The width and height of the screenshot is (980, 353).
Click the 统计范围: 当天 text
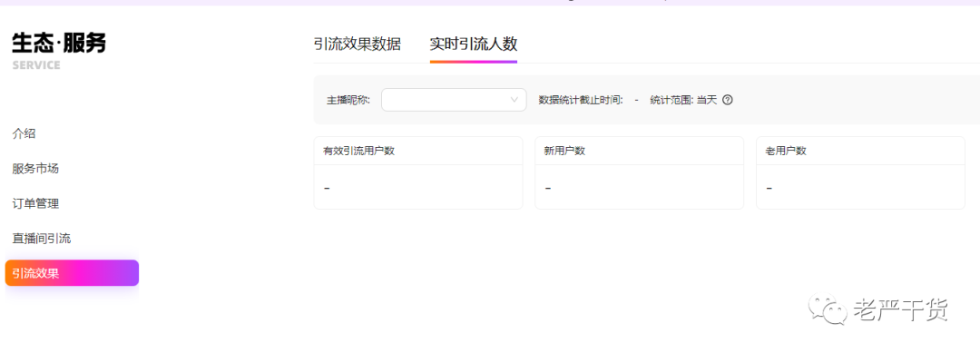point(684,100)
